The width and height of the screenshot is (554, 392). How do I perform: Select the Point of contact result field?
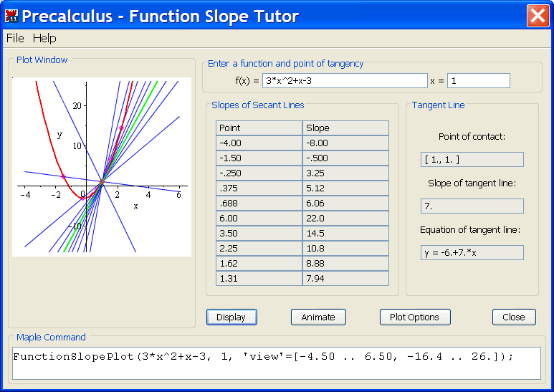(472, 159)
